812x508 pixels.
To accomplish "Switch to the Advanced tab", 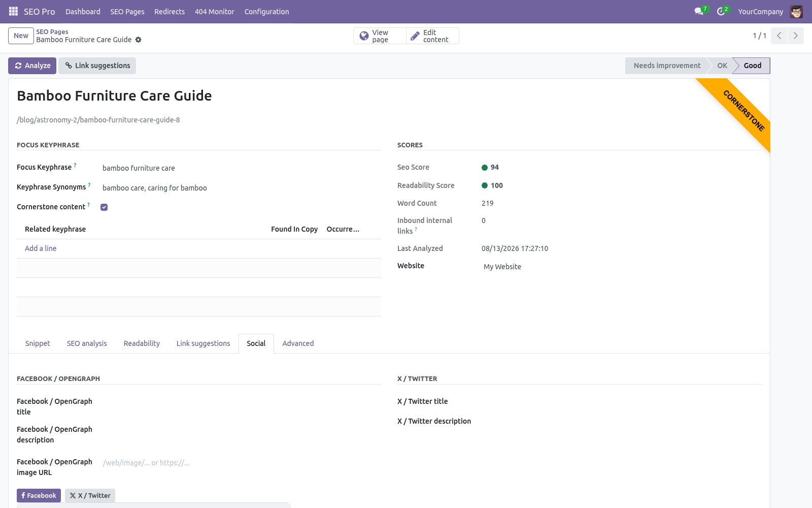I will pyautogui.click(x=298, y=343).
